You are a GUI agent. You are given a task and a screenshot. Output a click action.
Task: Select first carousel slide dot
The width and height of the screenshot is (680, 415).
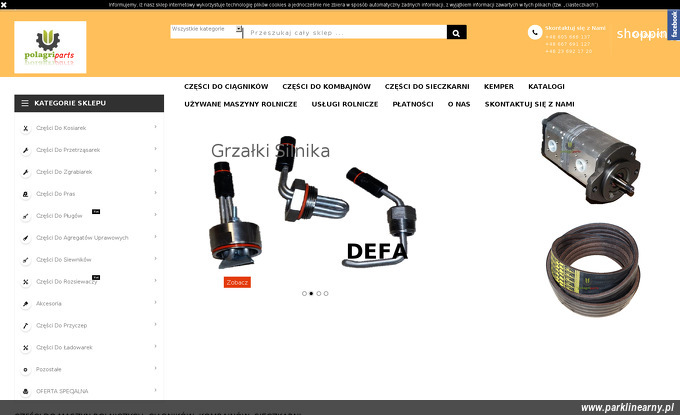pos(304,294)
